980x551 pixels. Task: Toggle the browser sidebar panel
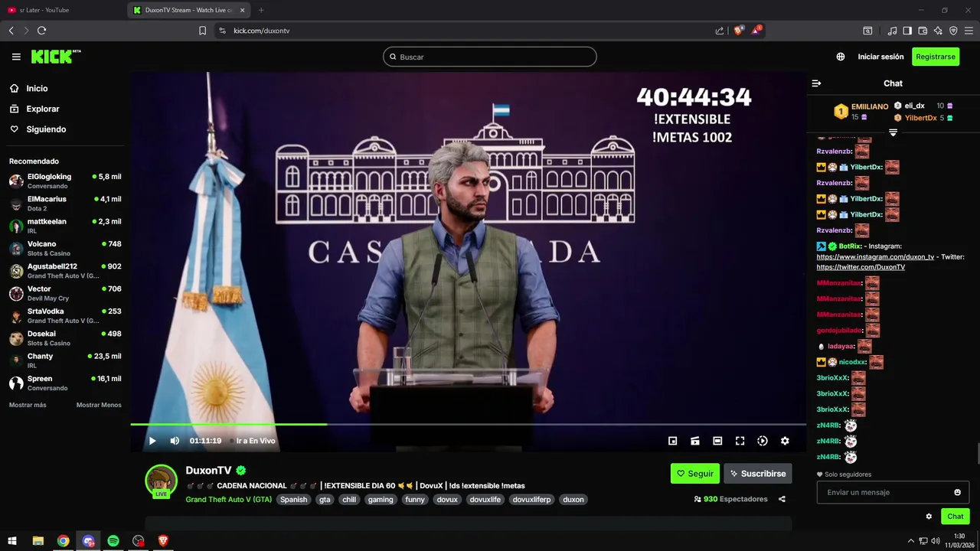(907, 31)
